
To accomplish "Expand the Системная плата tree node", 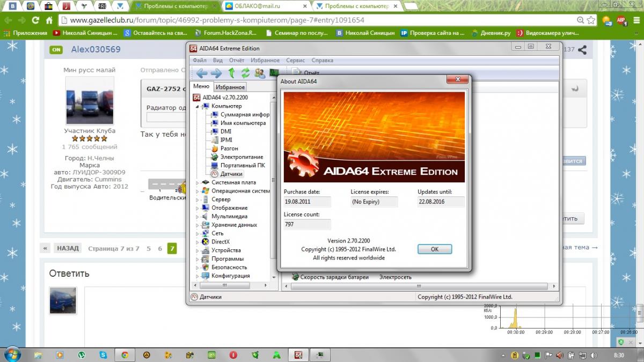I will (197, 183).
